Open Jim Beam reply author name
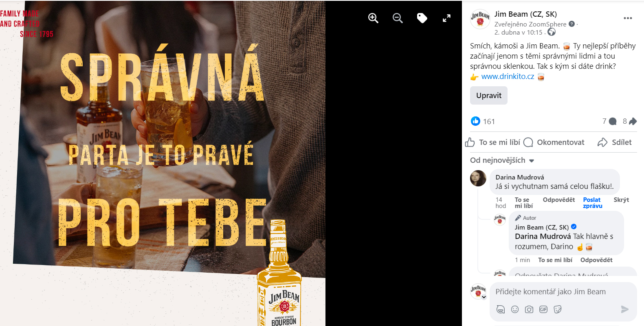This screenshot has height=326, width=644. [542, 228]
